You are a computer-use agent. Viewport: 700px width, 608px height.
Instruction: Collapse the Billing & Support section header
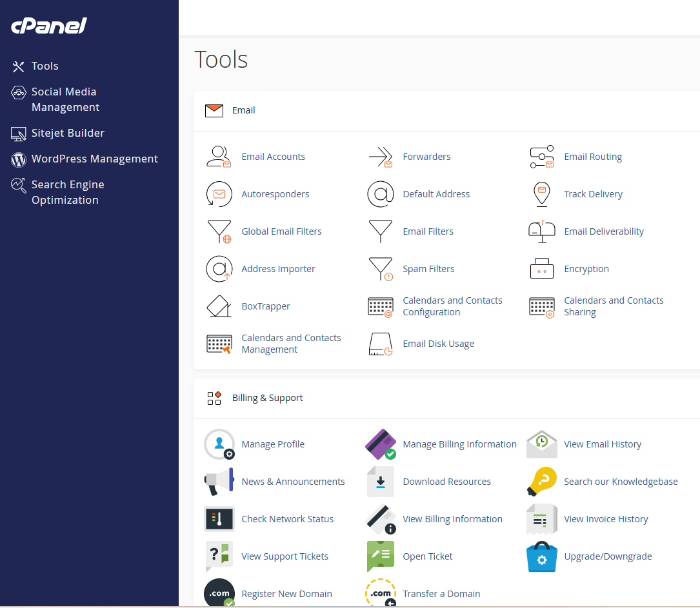(447, 398)
